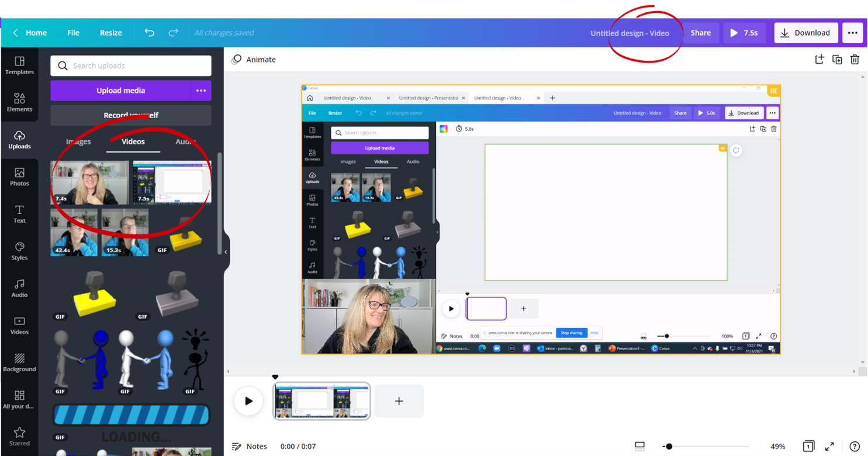Open more options beside Upload media

coord(201,91)
